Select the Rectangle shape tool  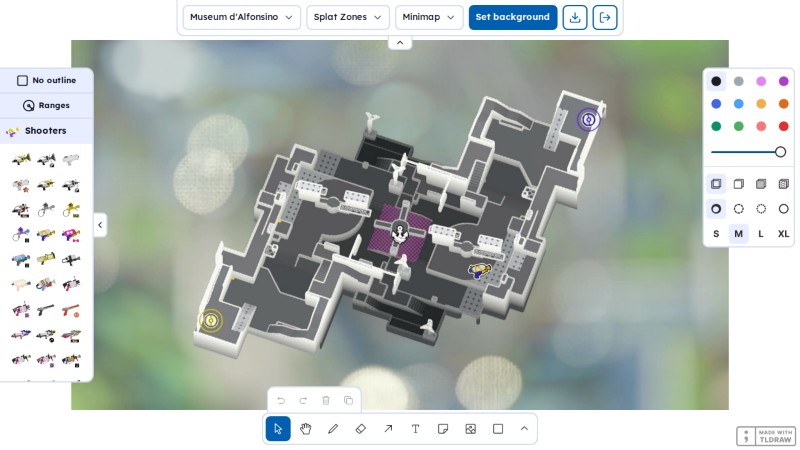tap(498, 429)
